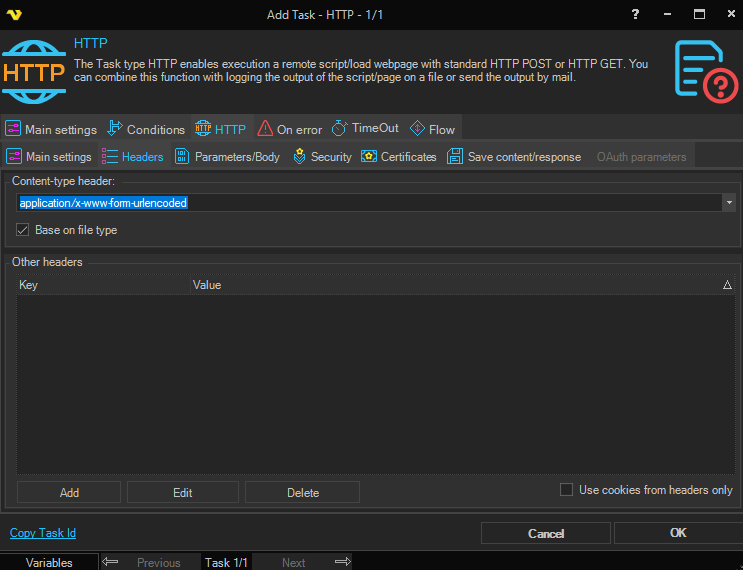Screen dimensions: 743x570
Task: Open the Flow tab
Action: click(x=432, y=129)
